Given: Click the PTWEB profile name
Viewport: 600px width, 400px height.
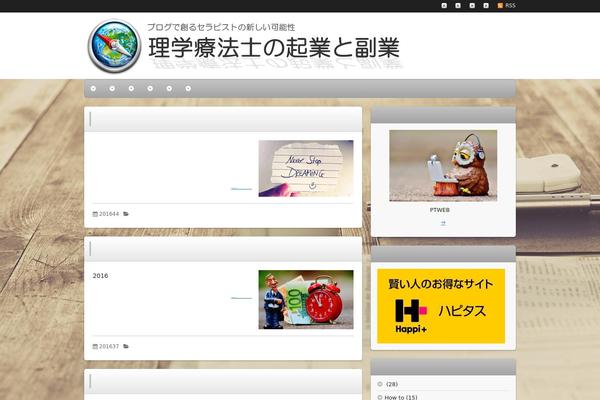Looking at the screenshot, I should coord(440,210).
